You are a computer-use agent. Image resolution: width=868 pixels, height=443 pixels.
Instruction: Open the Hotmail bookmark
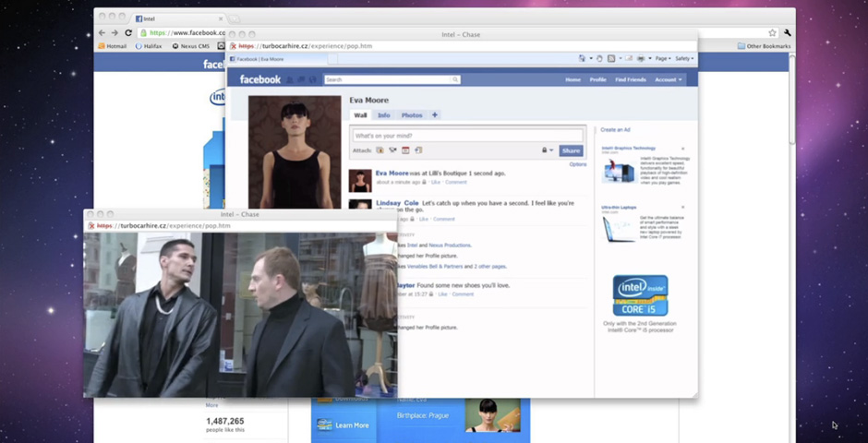pyautogui.click(x=113, y=46)
